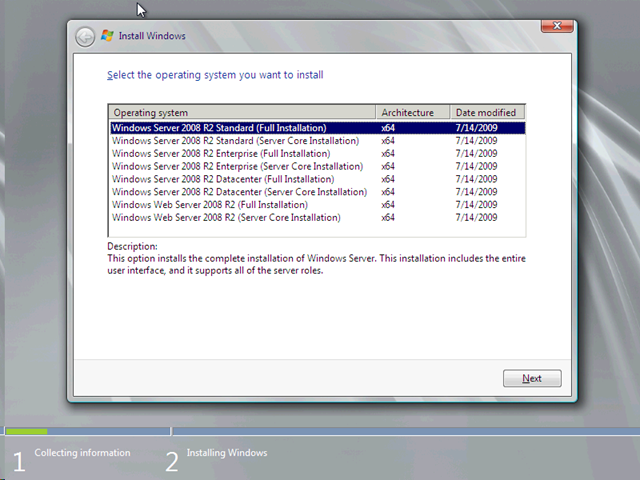The image size is (640, 480).
Task: Click x64 in the Standard Server Core row
Action: click(388, 141)
